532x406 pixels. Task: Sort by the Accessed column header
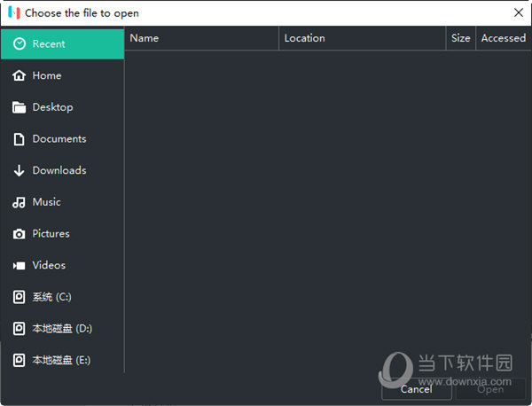(503, 38)
